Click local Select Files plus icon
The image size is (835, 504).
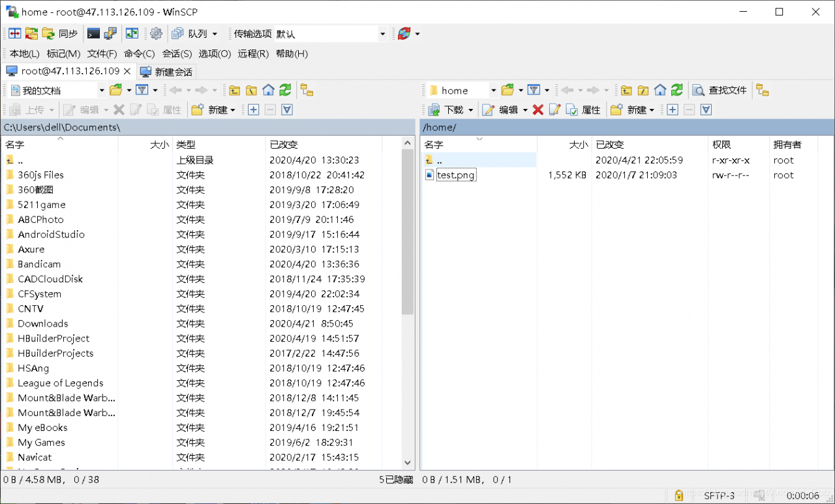[x=253, y=110]
